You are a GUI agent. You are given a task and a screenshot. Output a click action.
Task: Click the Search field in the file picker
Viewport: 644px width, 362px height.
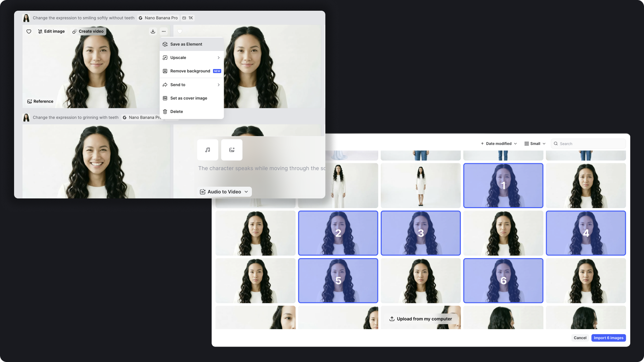[588, 144]
